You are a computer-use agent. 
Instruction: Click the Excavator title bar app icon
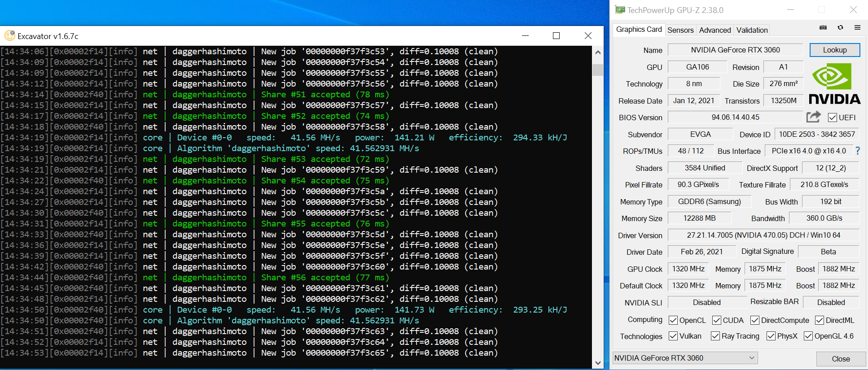(9, 36)
